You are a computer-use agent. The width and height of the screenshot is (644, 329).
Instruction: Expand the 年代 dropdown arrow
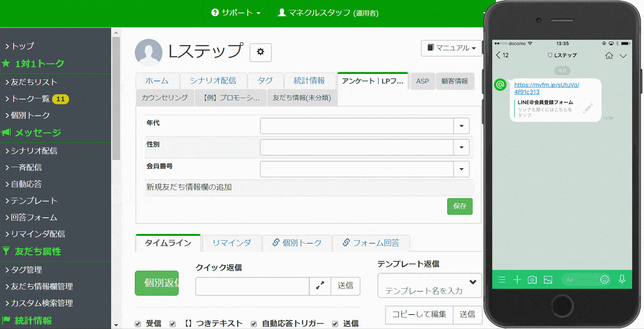462,126
